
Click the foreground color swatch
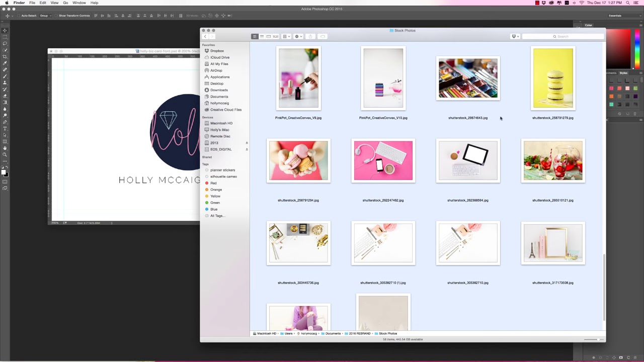pos(4,172)
